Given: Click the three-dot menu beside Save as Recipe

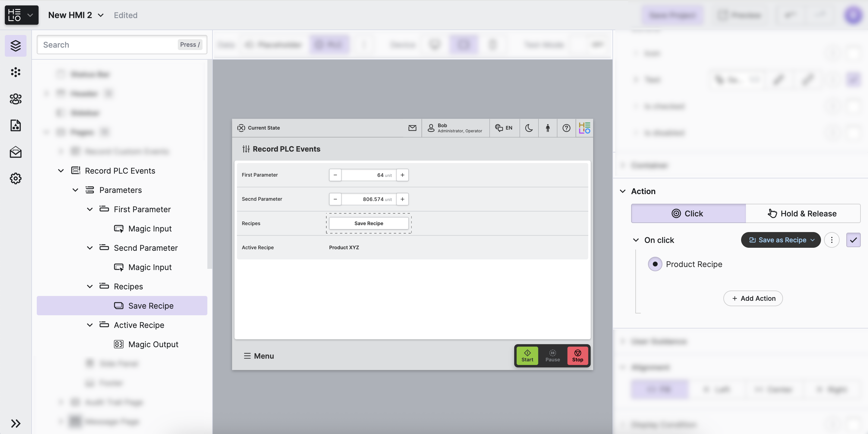Looking at the screenshot, I should (x=831, y=240).
